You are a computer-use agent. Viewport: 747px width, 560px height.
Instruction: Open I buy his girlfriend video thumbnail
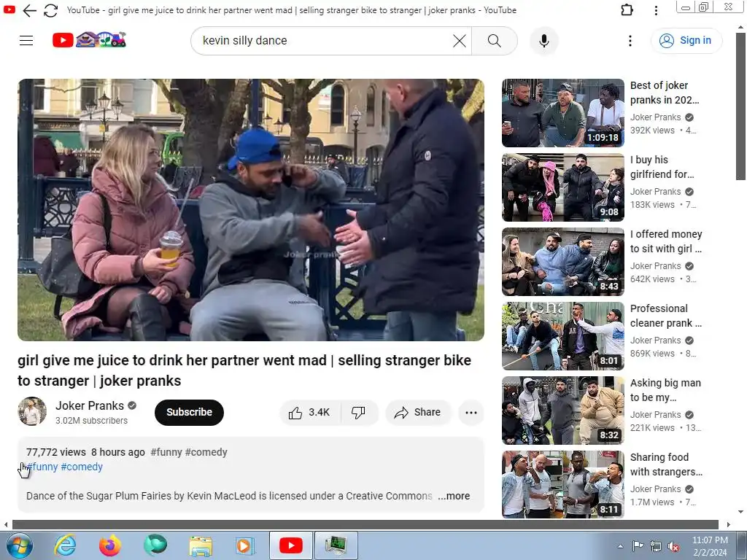562,187
